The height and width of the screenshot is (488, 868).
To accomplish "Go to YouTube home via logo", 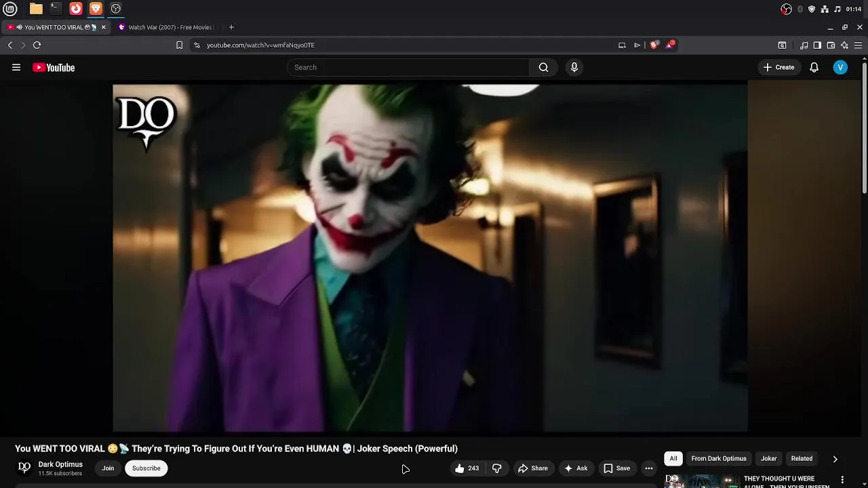I will pos(54,67).
